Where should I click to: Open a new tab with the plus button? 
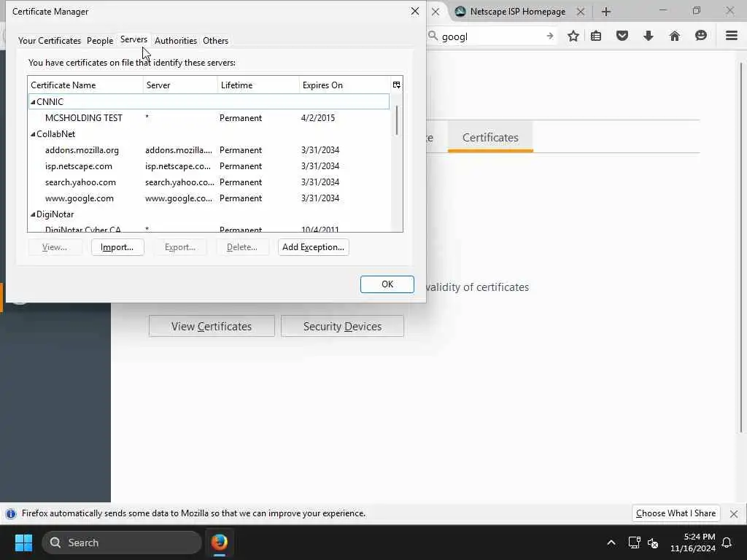(x=606, y=12)
